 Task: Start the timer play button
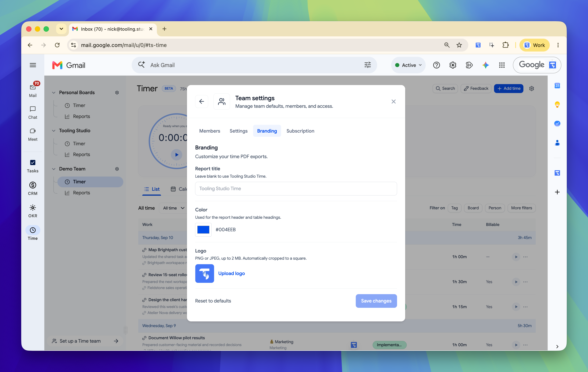tap(177, 155)
